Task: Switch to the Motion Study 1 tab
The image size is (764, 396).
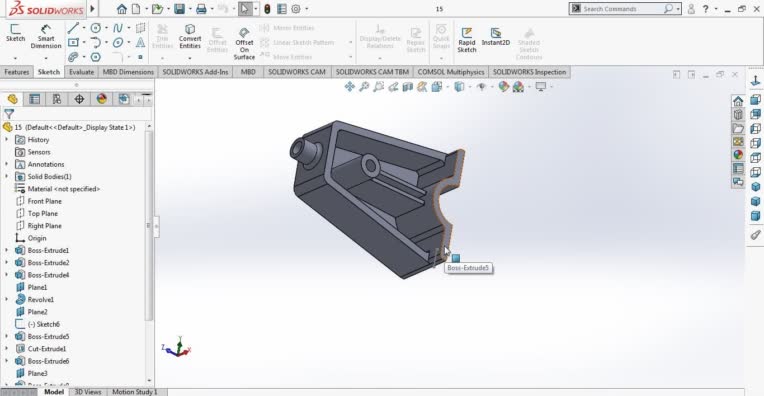Action: click(135, 392)
